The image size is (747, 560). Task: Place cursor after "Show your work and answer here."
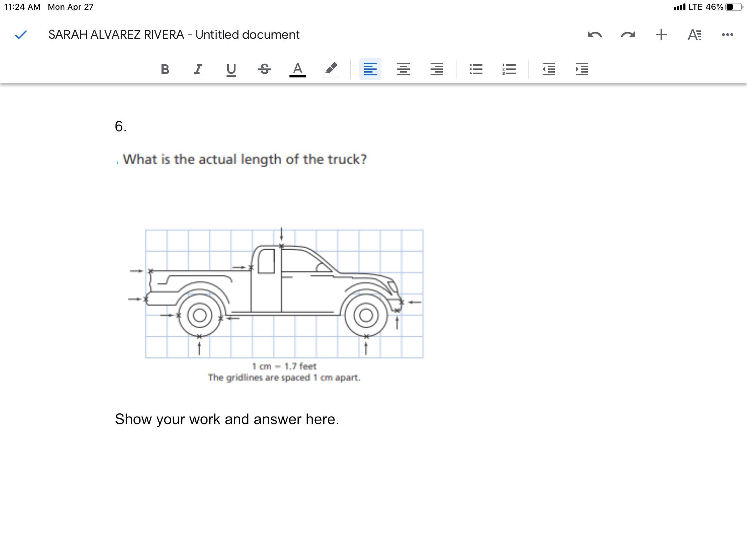coord(340,419)
